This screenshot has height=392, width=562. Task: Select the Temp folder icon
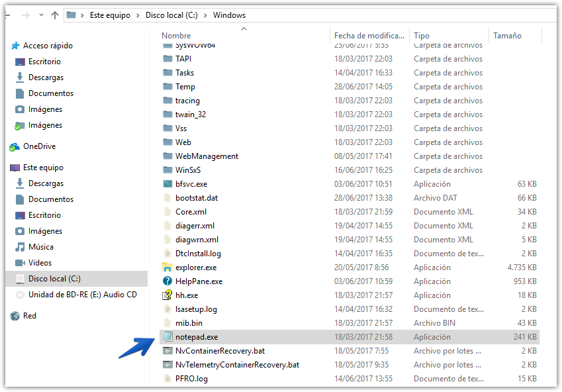pyautogui.click(x=167, y=87)
